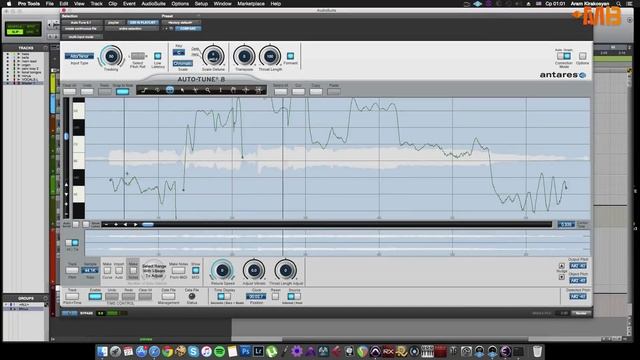Open the Input Type Alto/Tenor dropdown
This screenshot has height=360, width=640.
click(x=79, y=56)
